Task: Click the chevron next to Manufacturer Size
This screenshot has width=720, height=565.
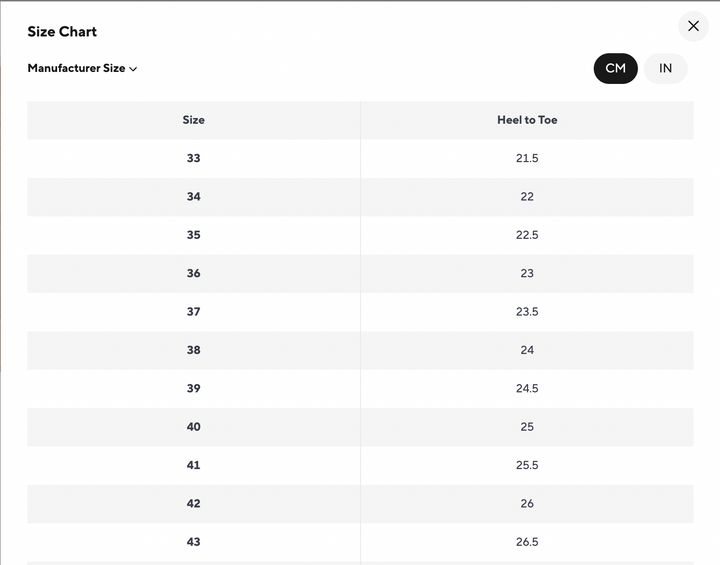Action: click(133, 69)
